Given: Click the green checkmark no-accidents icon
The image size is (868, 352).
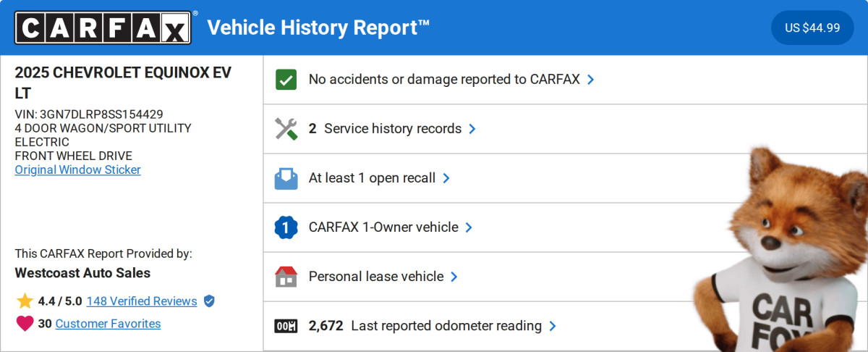Looking at the screenshot, I should [x=286, y=80].
